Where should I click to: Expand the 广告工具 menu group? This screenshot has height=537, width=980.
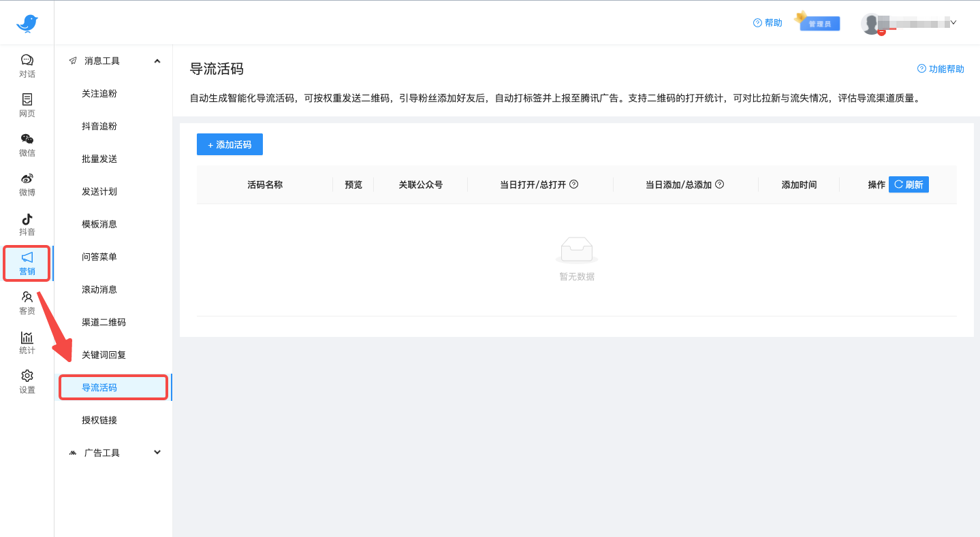tap(157, 452)
